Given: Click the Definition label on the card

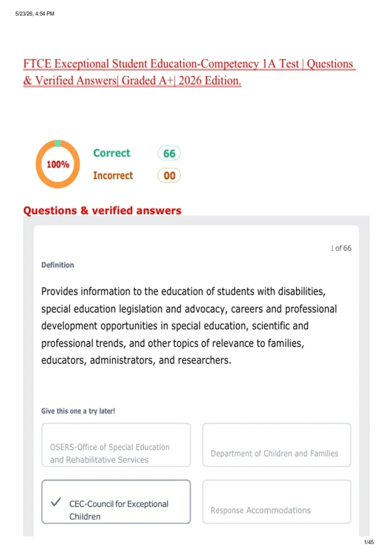Looking at the screenshot, I should 57,265.
